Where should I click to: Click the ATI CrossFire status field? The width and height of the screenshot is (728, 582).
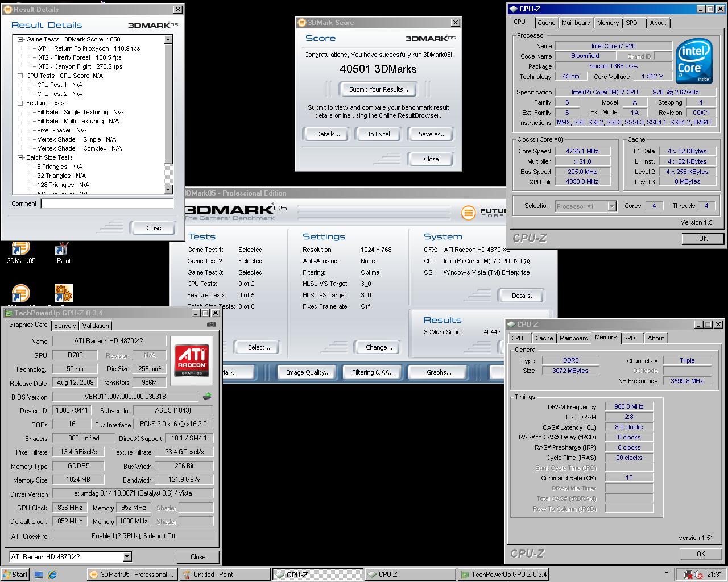click(133, 536)
